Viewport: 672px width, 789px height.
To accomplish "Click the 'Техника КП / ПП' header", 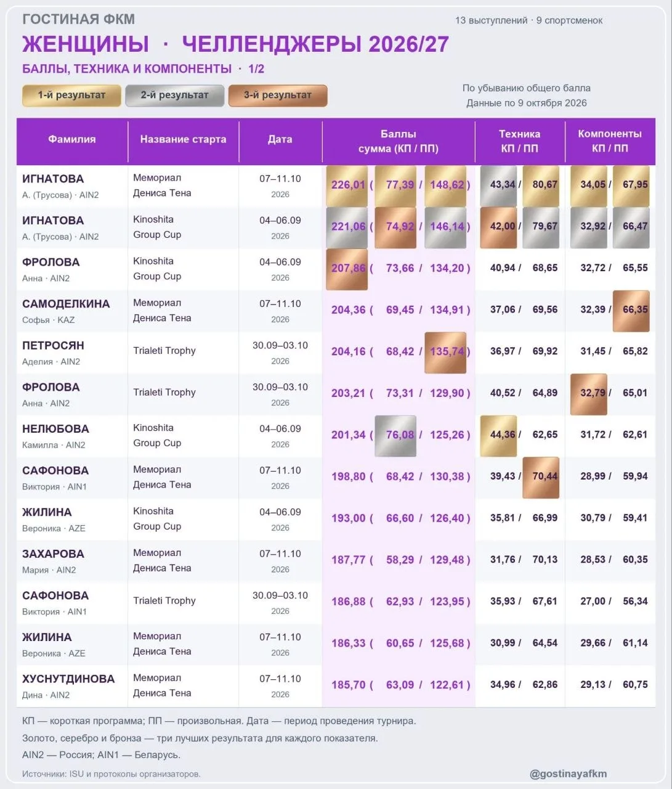I will (x=520, y=141).
